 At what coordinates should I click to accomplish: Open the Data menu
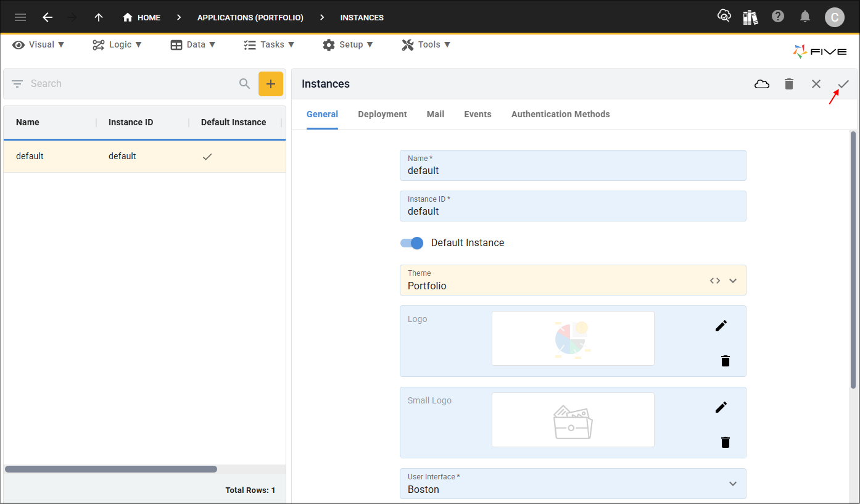click(193, 44)
